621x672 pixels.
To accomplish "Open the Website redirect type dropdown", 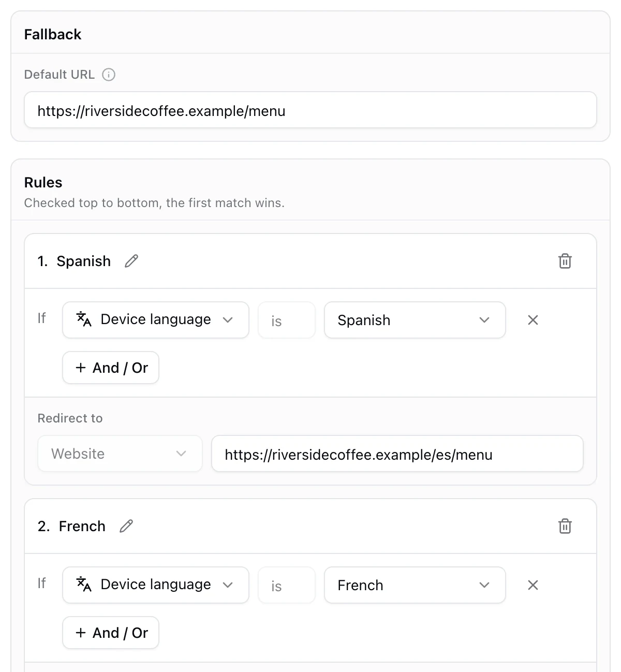I will 120,454.
